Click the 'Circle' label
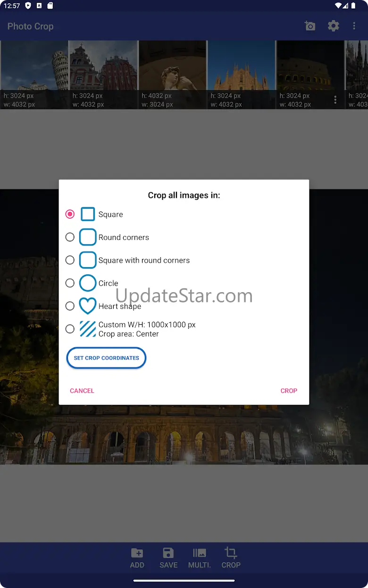Image resolution: width=368 pixels, height=588 pixels. pos(108,283)
